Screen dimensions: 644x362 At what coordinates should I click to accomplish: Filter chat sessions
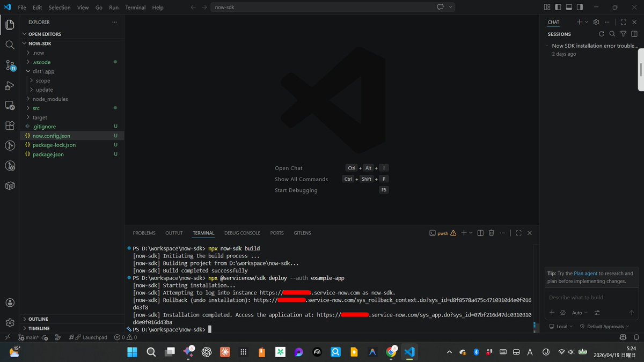[x=623, y=34]
